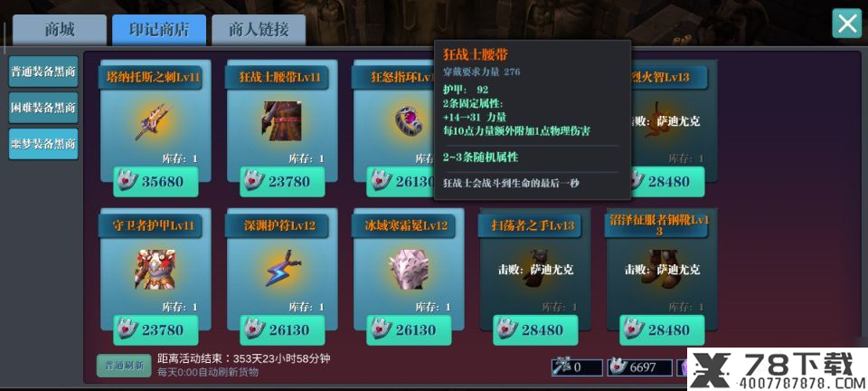Open the 商人链接 tab
This screenshot has height=391, width=868.
click(x=259, y=29)
